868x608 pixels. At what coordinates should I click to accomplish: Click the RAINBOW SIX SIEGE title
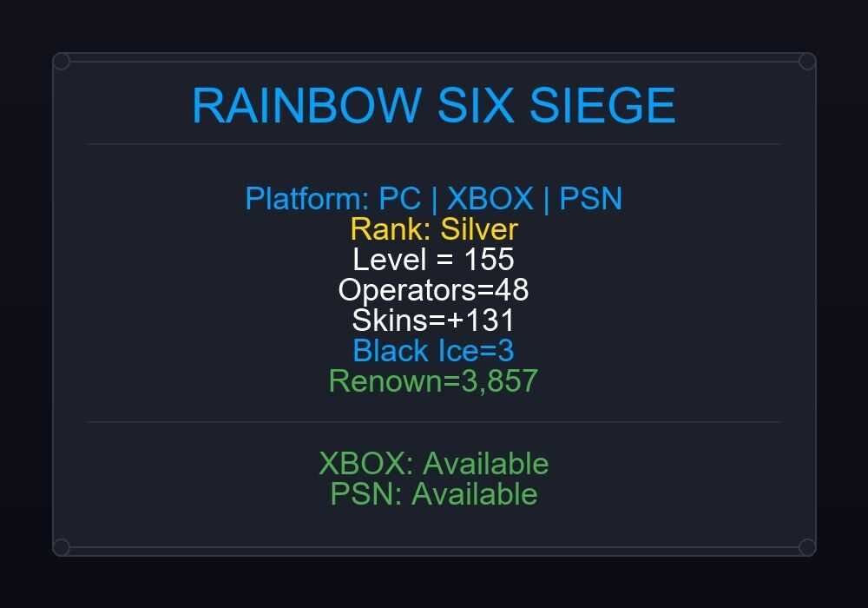click(x=433, y=106)
